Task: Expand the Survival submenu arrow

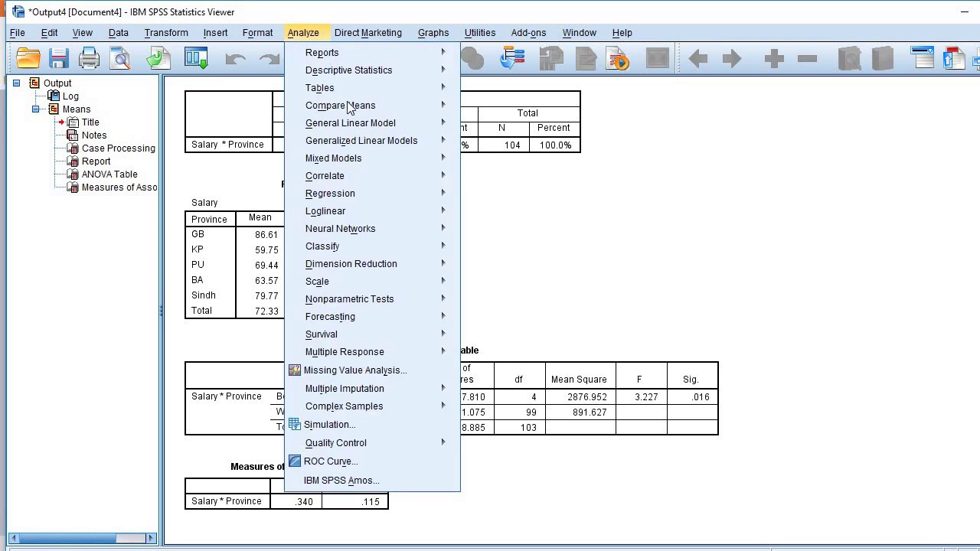Action: [443, 334]
